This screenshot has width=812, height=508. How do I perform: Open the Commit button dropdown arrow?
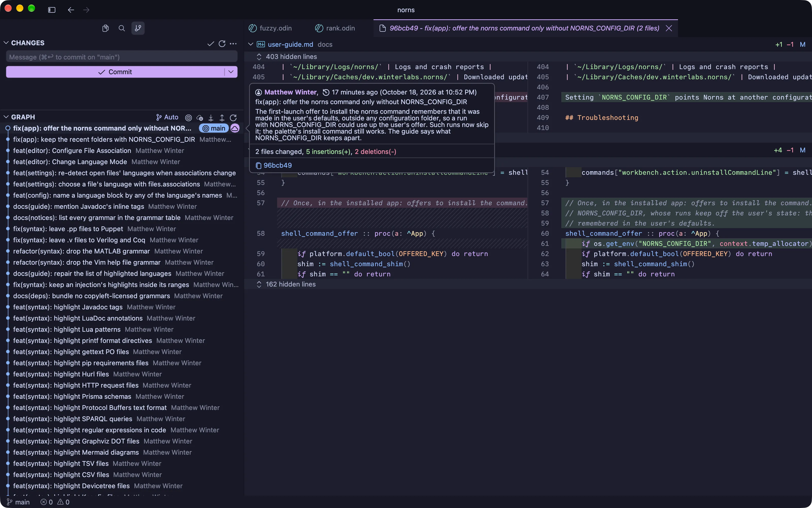pos(231,72)
